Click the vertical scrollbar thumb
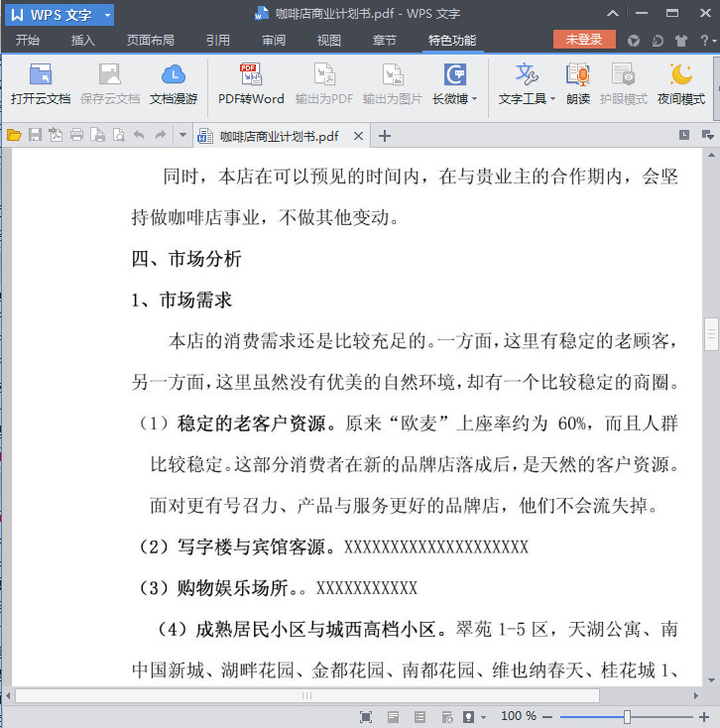720x728 pixels. [x=711, y=334]
